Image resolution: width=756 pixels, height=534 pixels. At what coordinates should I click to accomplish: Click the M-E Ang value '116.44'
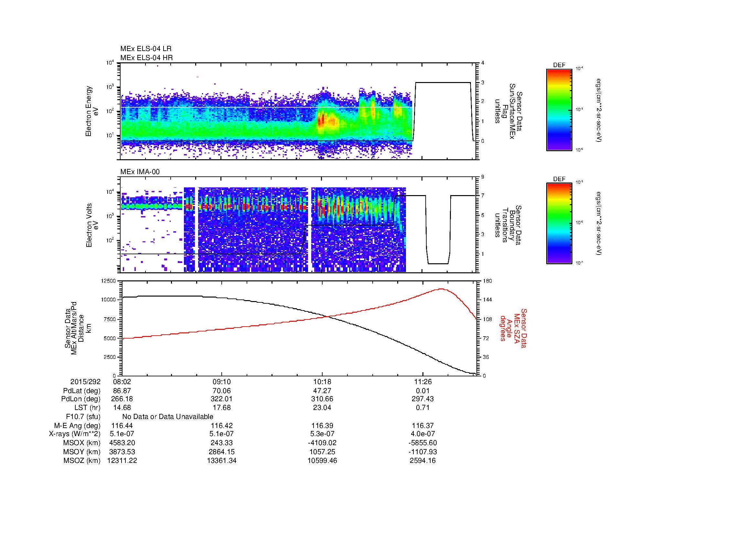click(122, 425)
